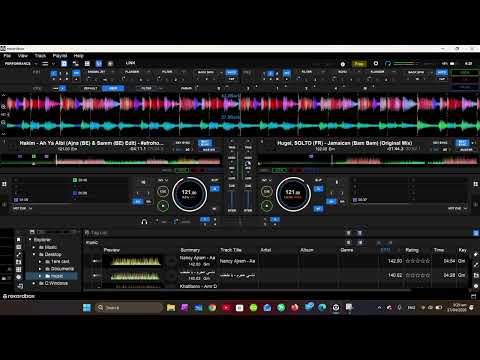
Task: Click deck 2 overview waveform to seek
Action: click(369, 161)
